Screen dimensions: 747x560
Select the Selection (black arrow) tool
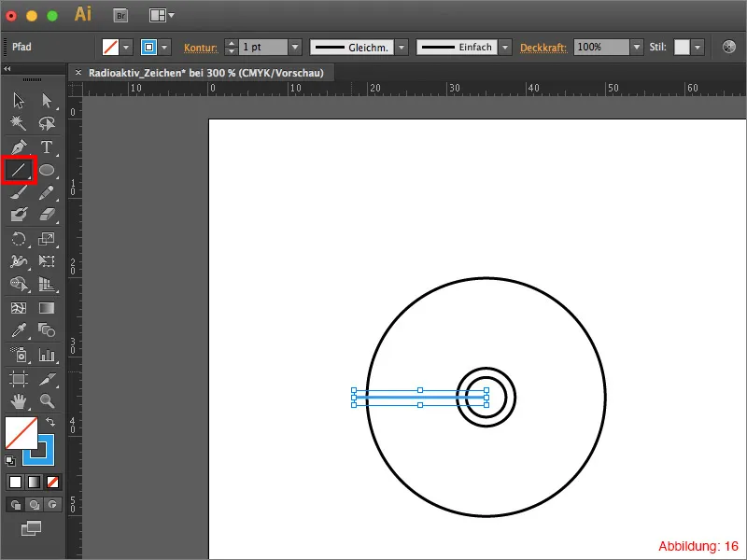[x=19, y=101]
